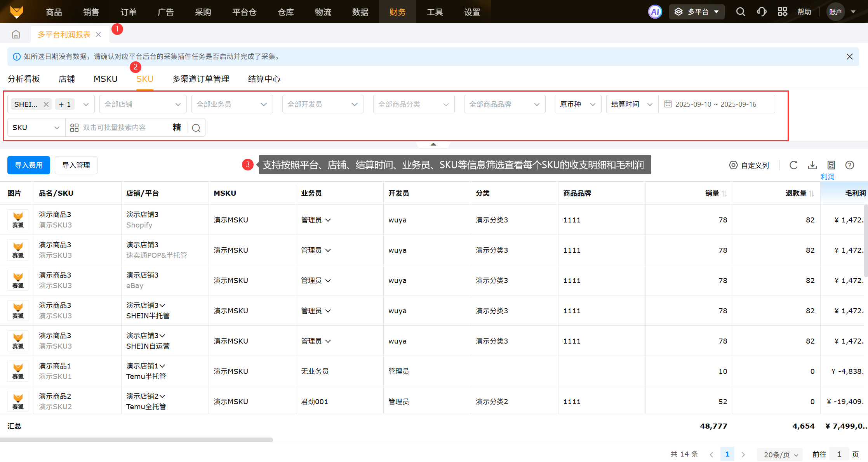Click the date range input field
This screenshot has width=868, height=462.
point(716,104)
